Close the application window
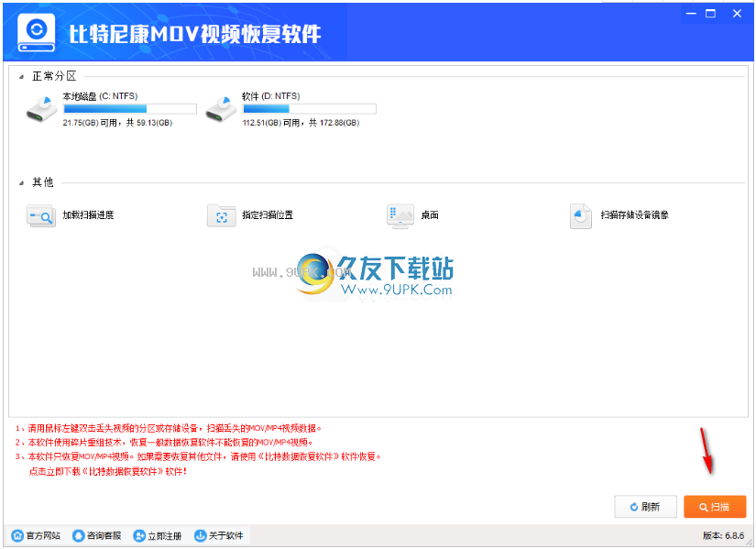 [737, 14]
